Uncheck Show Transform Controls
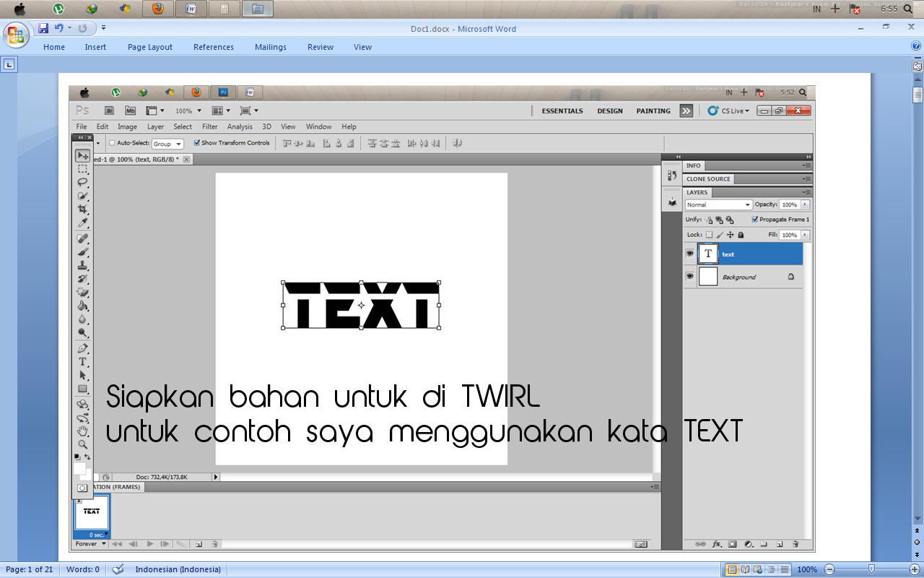The width and height of the screenshot is (924, 578). [197, 142]
